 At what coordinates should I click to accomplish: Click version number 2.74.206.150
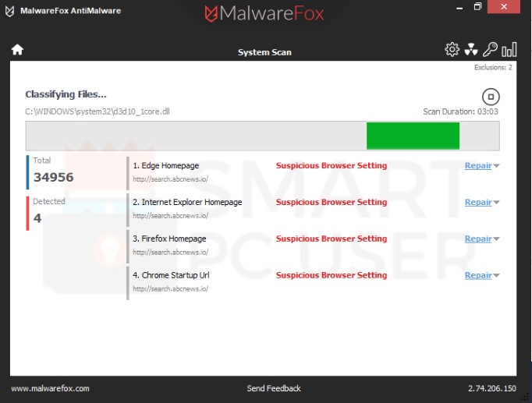(x=492, y=388)
